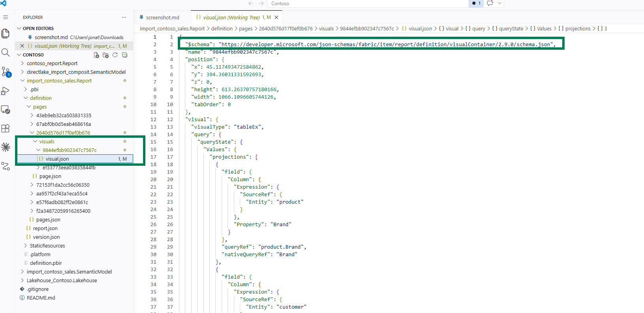The height and width of the screenshot is (313, 644).
Task: Open the Source Control view
Action: click(x=6, y=72)
